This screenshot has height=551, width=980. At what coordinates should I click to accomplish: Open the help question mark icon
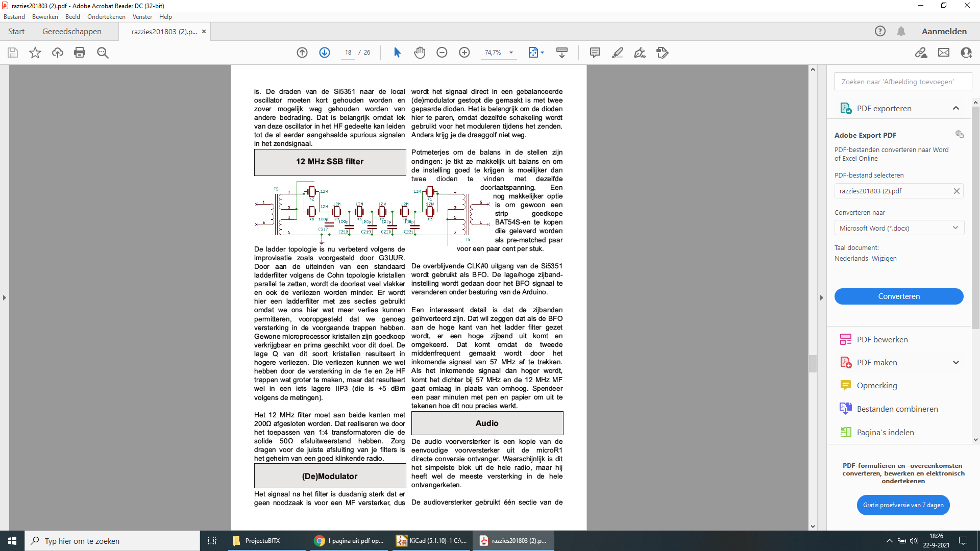coord(880,31)
